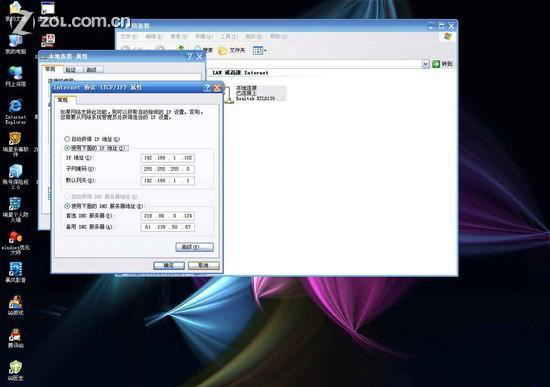Click the IP address field 192.168.1.102
This screenshot has height=387, width=550.
pyautogui.click(x=168, y=158)
